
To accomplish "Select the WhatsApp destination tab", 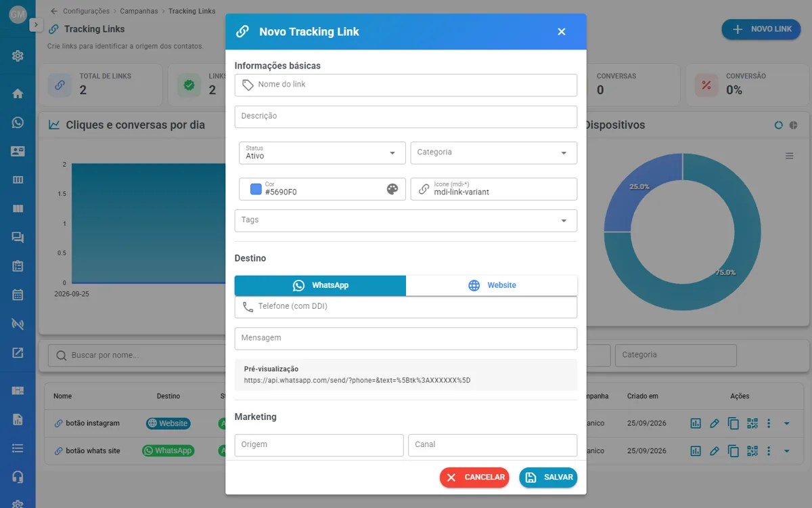I will tap(320, 285).
